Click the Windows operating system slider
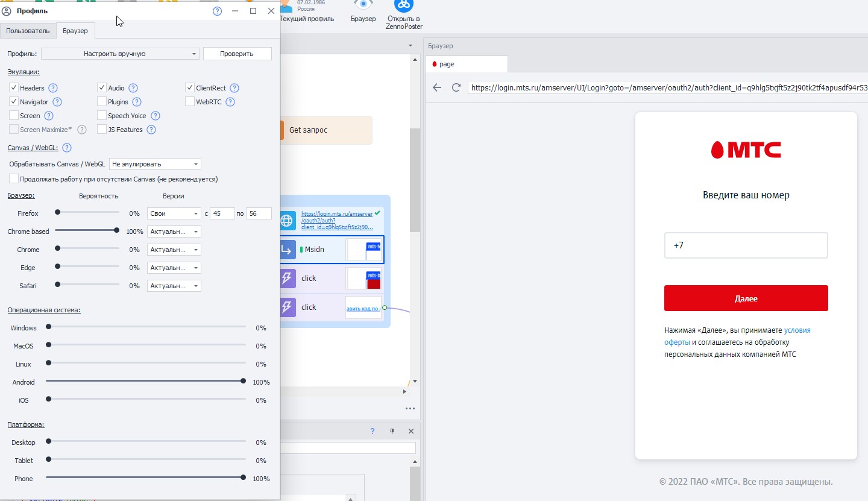The image size is (868, 501). (x=145, y=327)
